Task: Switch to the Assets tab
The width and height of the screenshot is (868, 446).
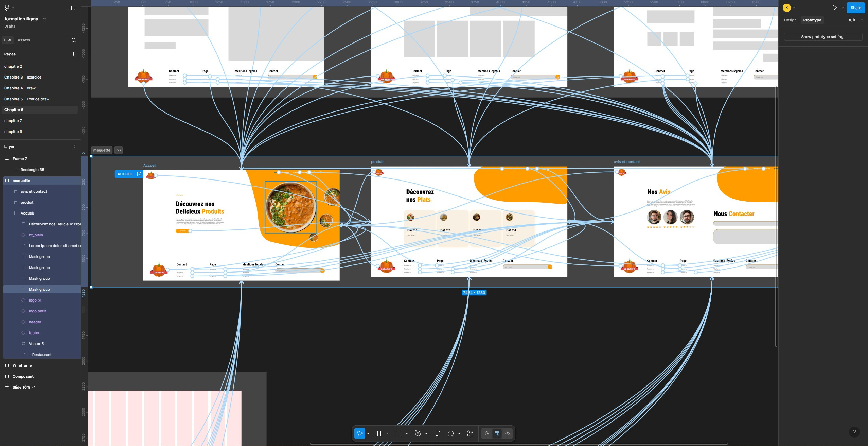Action: coord(24,40)
